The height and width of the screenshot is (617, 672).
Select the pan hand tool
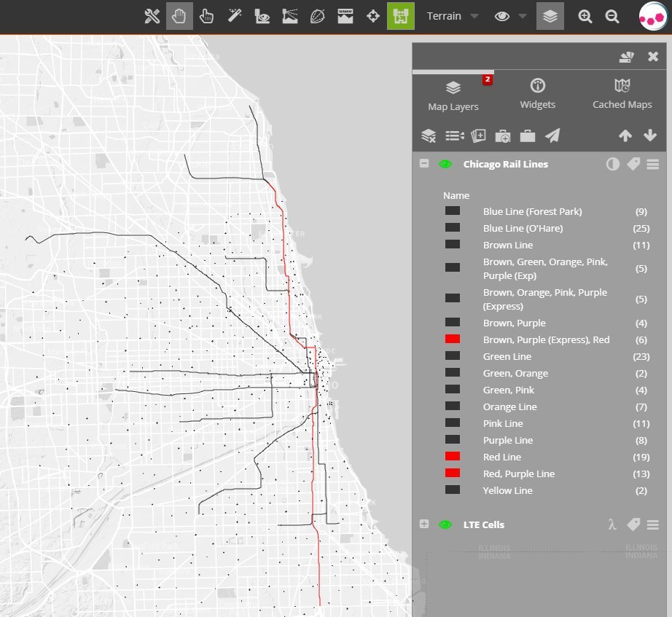pos(179,16)
